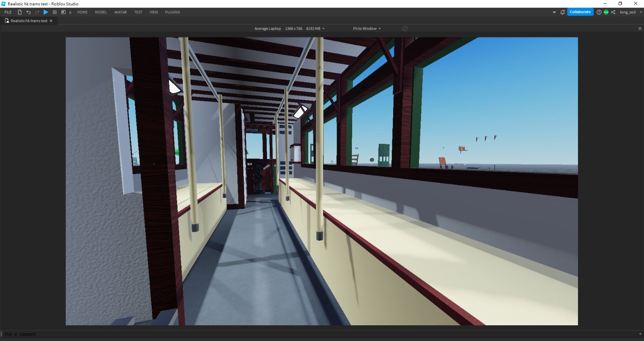644x341 pixels.
Task: Toggle device orientation rotate icon
Action: (405, 29)
